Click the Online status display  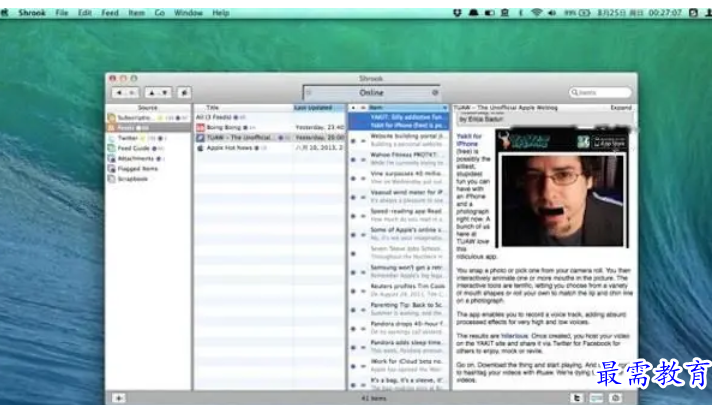[371, 93]
